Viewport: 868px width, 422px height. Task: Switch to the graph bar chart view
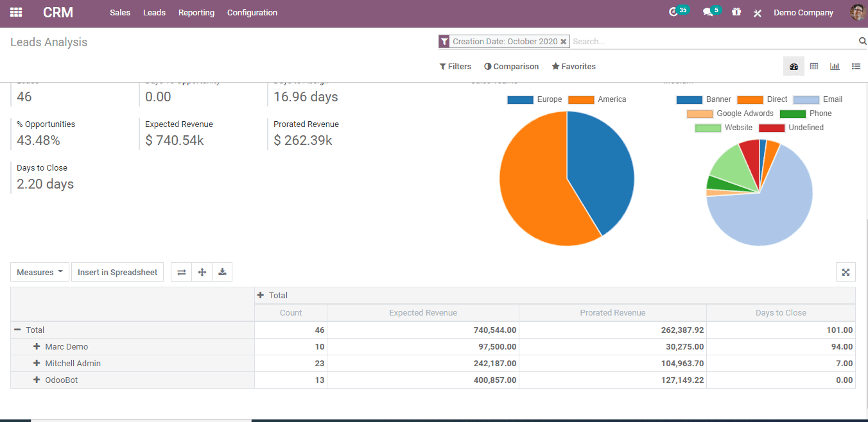pos(835,66)
